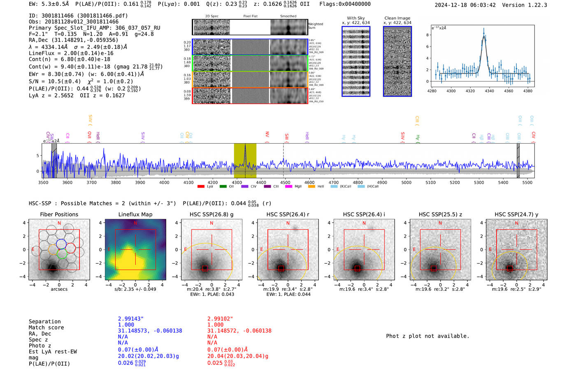Click the RA,Dec (31.148291,-0.059356) text

click(74, 40)
